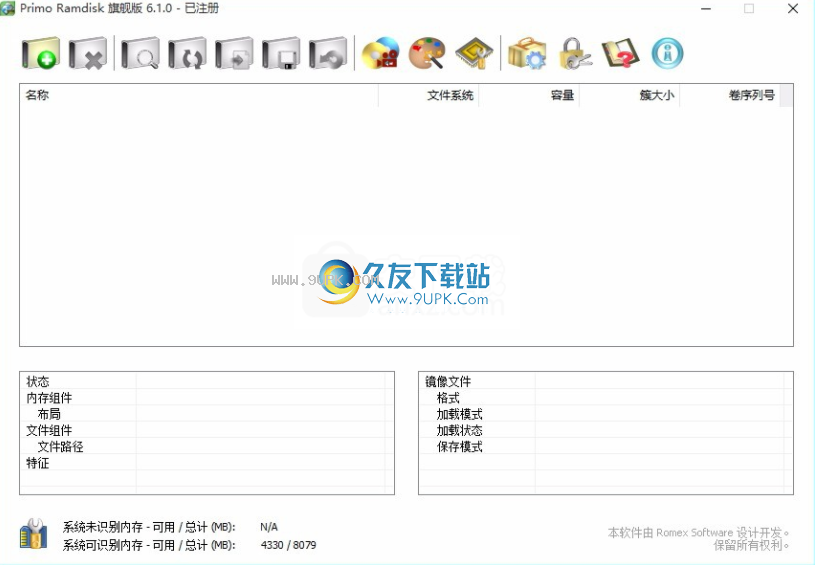The height and width of the screenshot is (565, 815).
Task: Click the 系统未识别内存 label
Action: [x=149, y=527]
